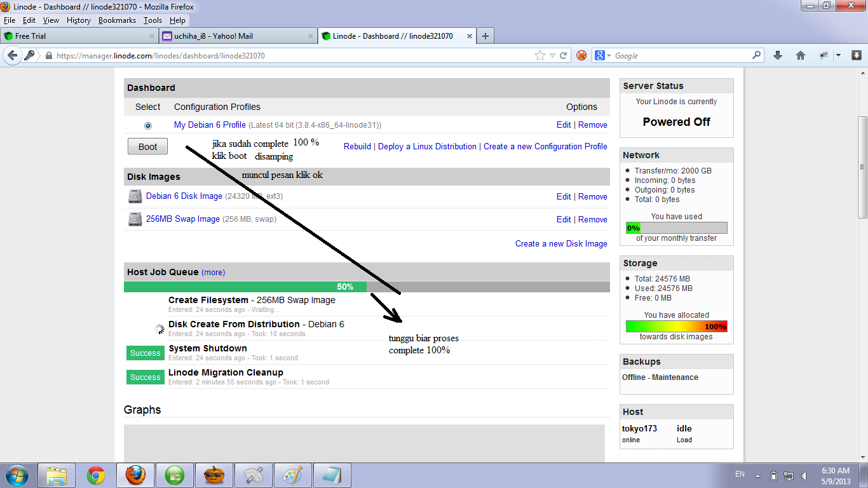Switch to the Free Trial tab
This screenshot has height=488, width=868.
click(79, 36)
